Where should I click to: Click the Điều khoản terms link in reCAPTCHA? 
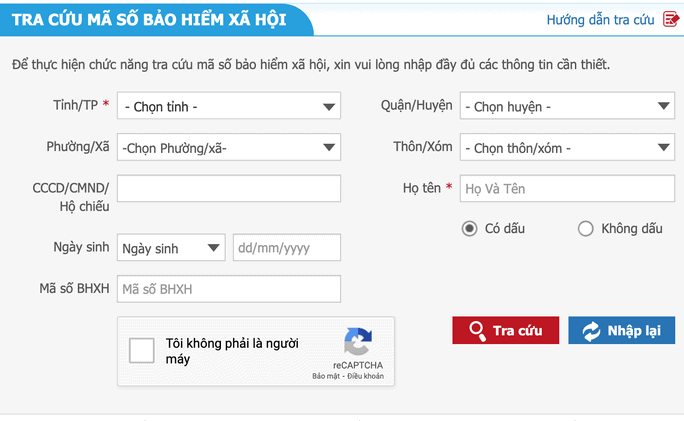tap(365, 378)
